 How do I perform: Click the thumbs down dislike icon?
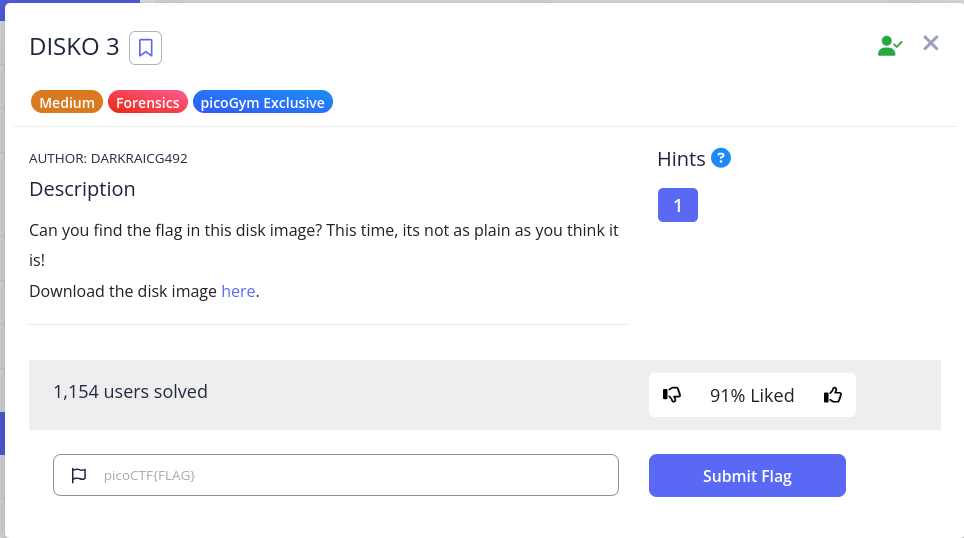click(672, 395)
